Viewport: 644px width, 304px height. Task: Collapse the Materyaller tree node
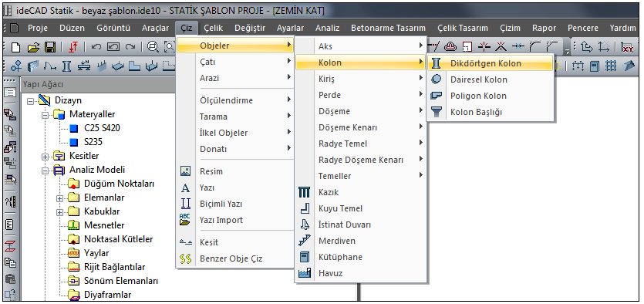point(46,115)
